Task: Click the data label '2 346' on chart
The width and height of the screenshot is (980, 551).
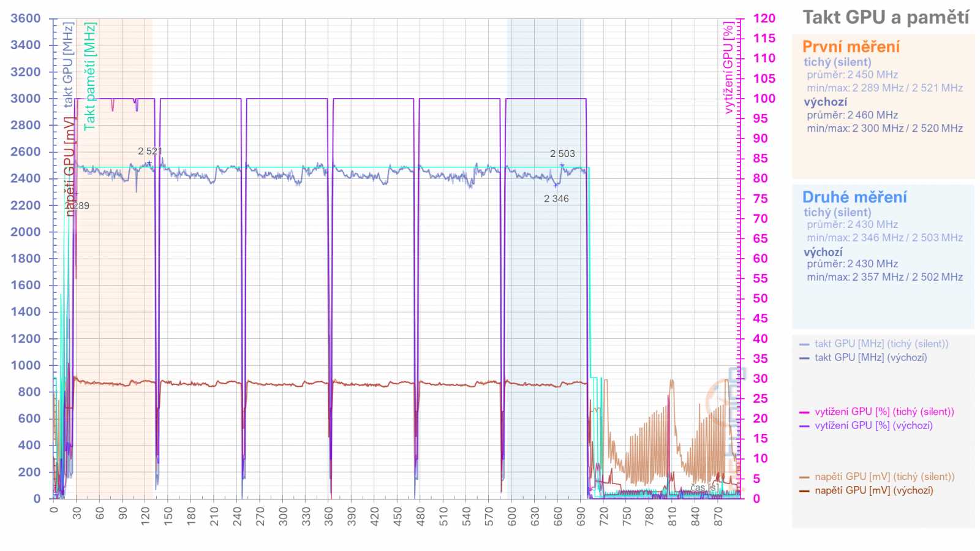Action: pyautogui.click(x=556, y=199)
